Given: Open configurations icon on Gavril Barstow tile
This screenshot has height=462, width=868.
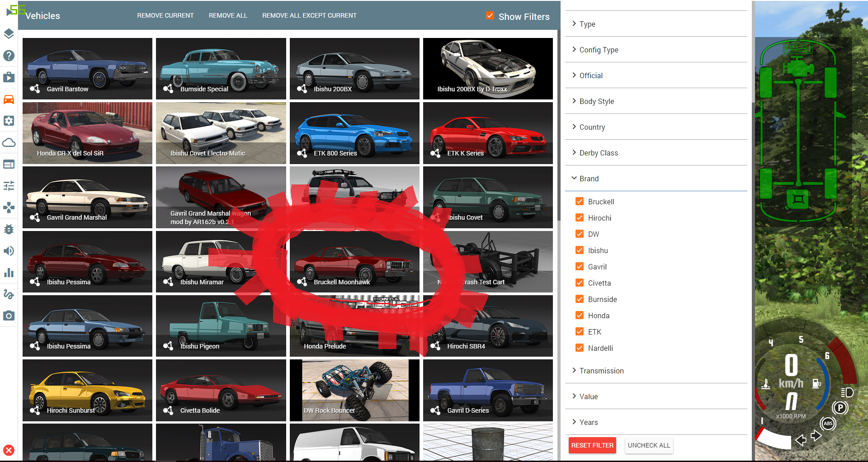Looking at the screenshot, I should point(35,89).
